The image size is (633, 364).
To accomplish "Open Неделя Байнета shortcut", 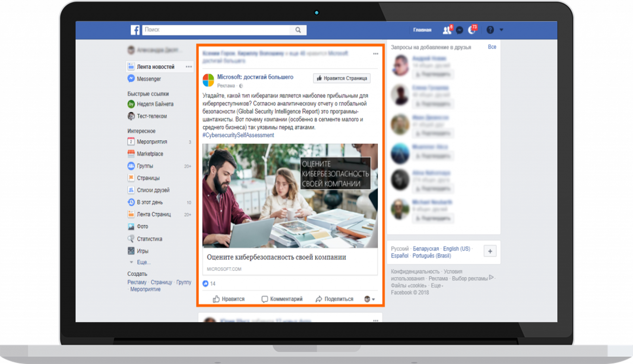I will click(155, 104).
